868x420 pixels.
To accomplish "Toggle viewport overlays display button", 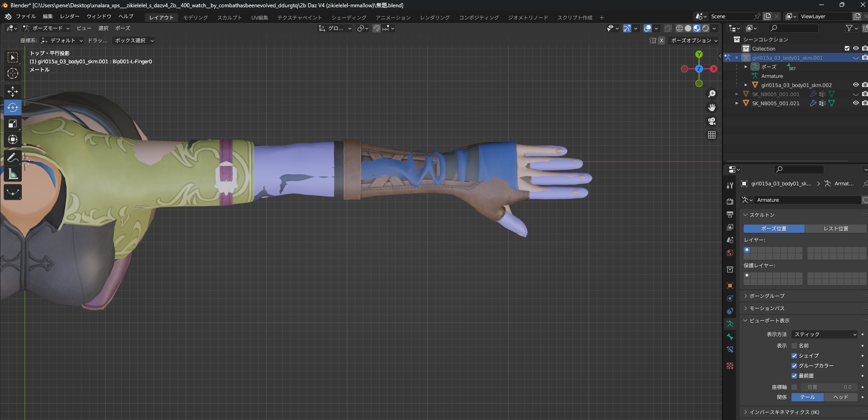I will (x=648, y=28).
